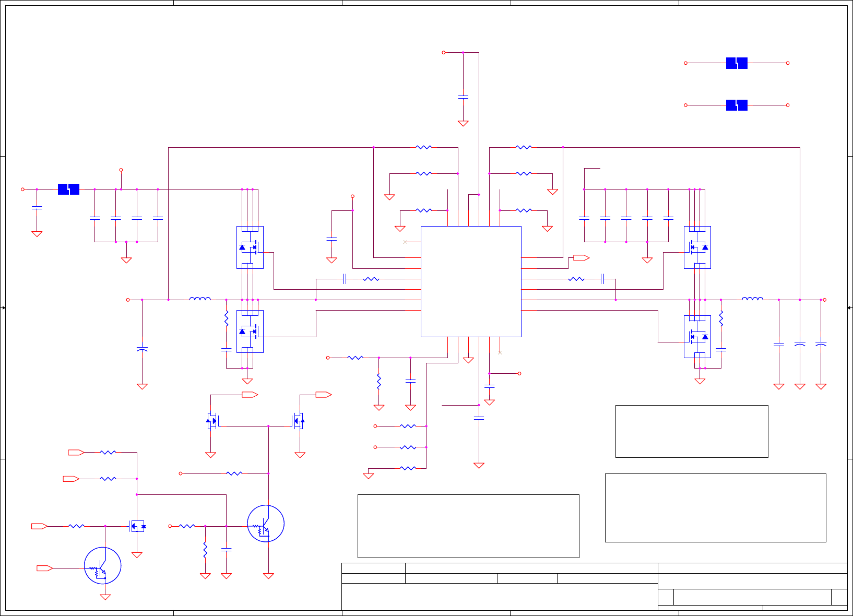Select the circled transistor in the bottom-left corner
Viewport: 853px width, 616px height.
(103, 566)
